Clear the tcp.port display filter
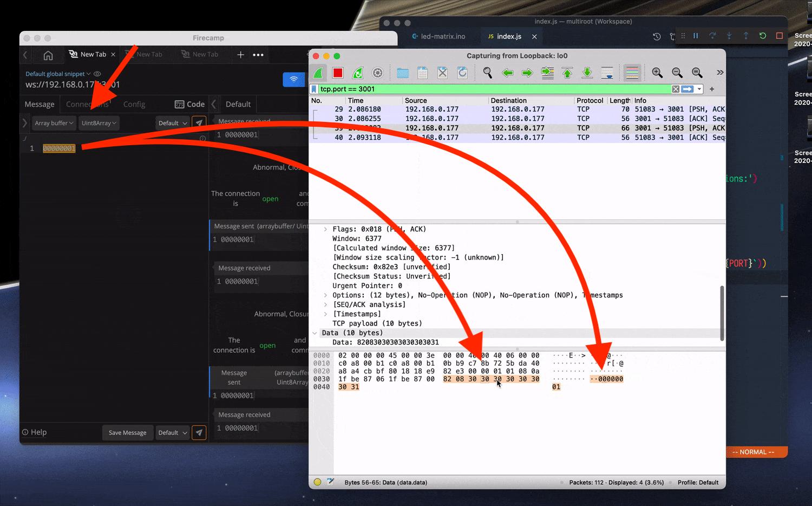 point(676,89)
